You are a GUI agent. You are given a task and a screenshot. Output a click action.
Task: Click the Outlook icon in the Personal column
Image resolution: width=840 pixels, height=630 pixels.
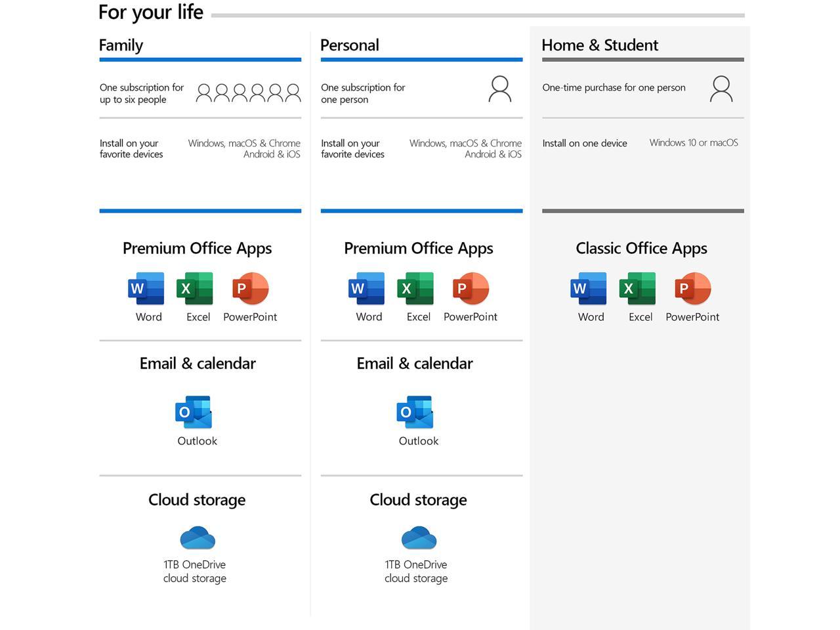point(415,411)
